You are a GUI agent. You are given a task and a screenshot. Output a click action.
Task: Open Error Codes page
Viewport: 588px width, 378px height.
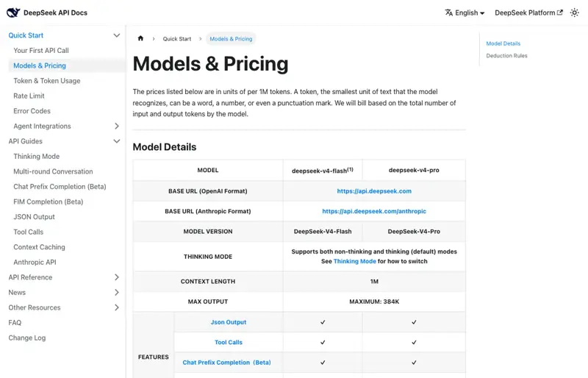tap(32, 111)
